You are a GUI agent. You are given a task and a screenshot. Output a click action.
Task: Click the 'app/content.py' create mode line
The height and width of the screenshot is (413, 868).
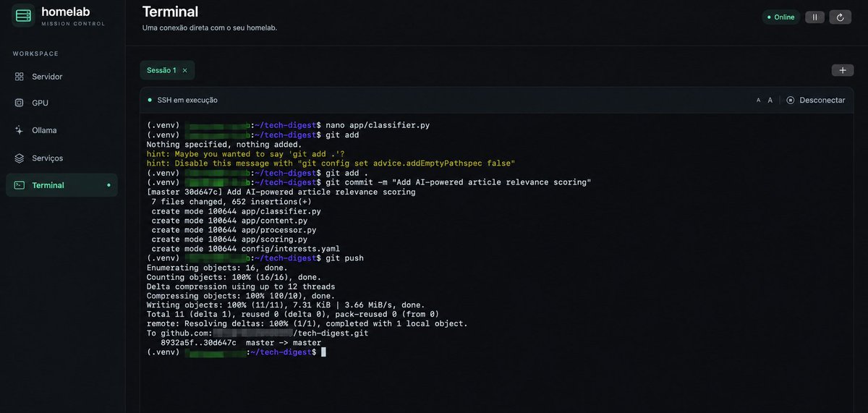(229, 220)
